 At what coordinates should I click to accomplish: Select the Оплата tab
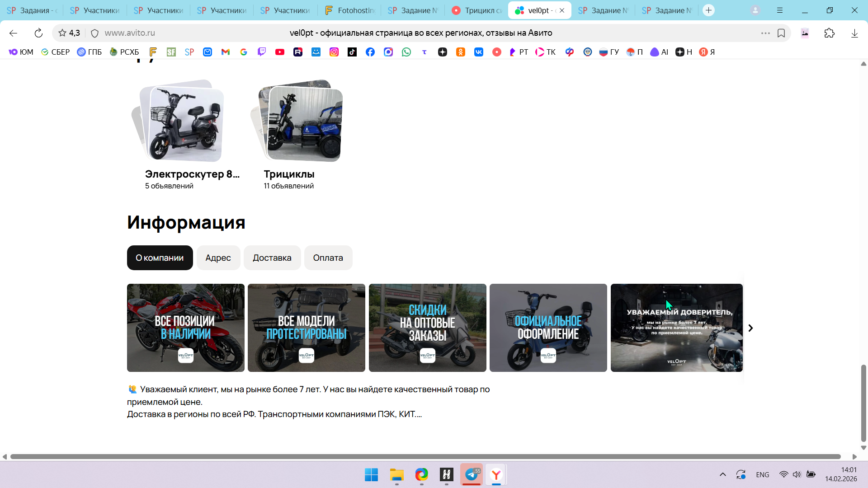click(x=328, y=258)
